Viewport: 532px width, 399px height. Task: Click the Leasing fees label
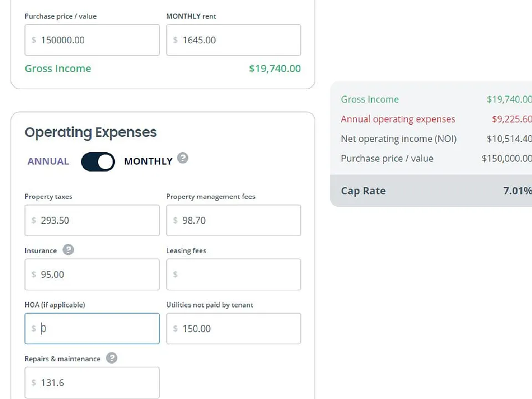click(186, 250)
